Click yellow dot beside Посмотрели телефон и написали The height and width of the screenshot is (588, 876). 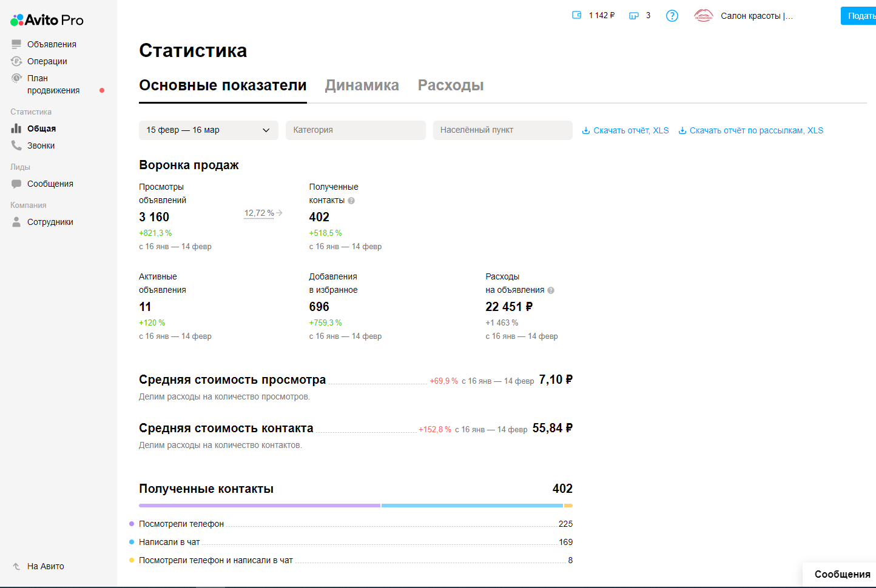coord(132,560)
